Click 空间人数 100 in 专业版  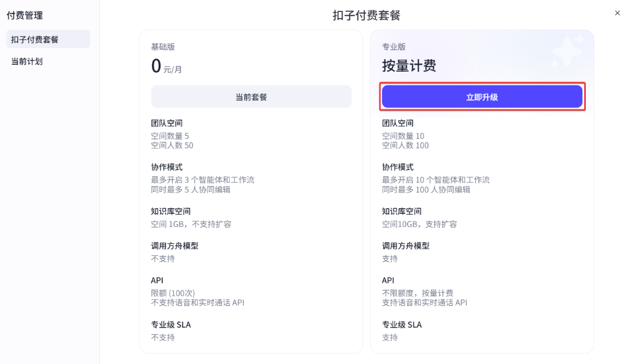pyautogui.click(x=405, y=146)
